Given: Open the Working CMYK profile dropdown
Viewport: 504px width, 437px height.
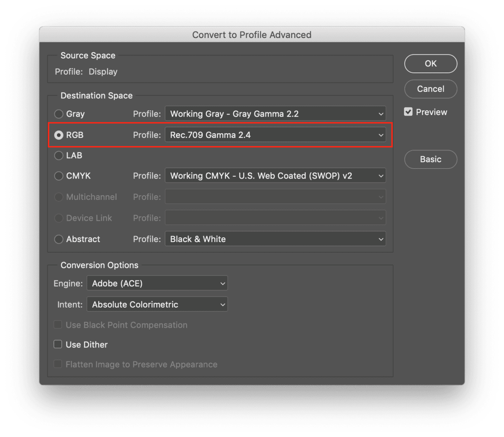Looking at the screenshot, I should 275,175.
